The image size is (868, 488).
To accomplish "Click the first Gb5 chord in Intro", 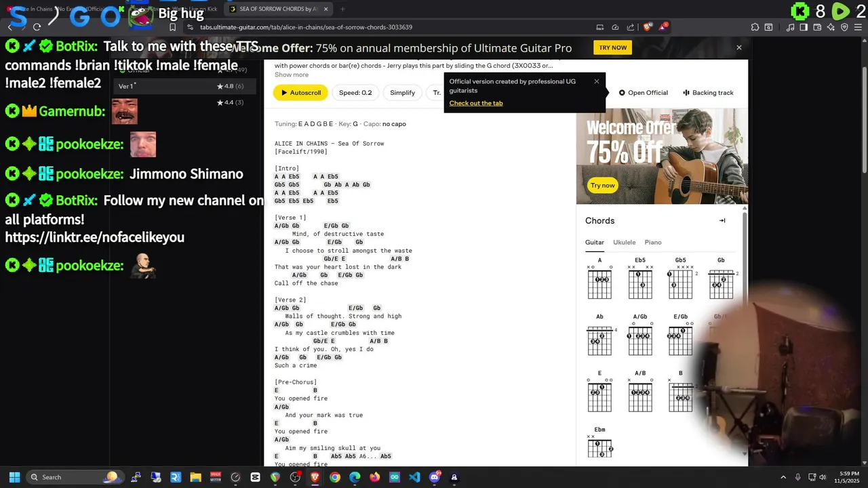I will click(280, 184).
